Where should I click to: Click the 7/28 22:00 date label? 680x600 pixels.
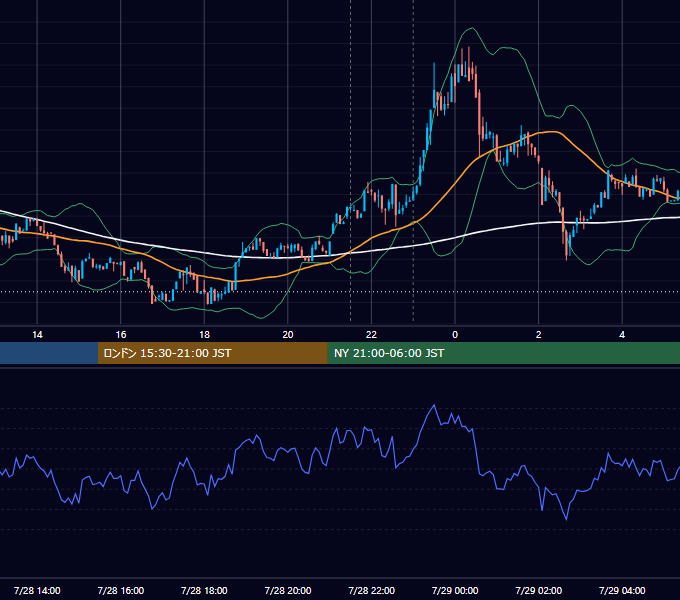(372, 590)
